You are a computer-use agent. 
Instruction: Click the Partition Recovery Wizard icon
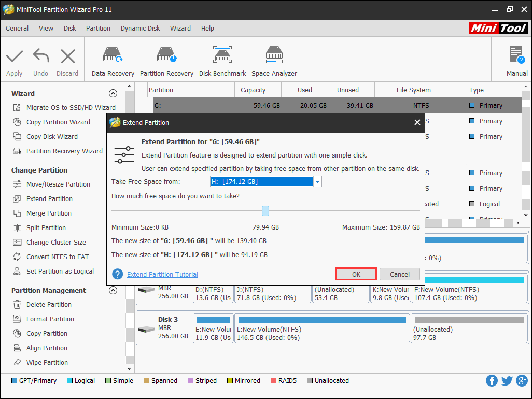point(17,151)
